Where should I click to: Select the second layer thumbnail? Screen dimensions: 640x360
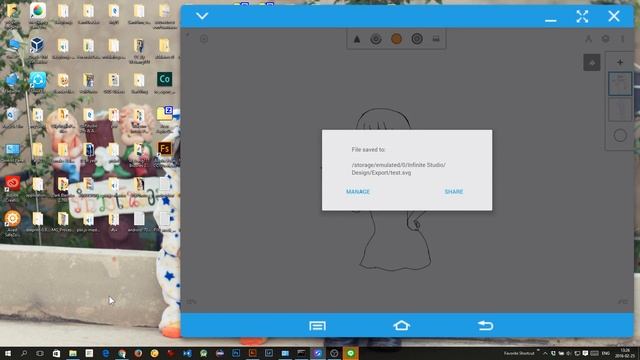click(620, 109)
